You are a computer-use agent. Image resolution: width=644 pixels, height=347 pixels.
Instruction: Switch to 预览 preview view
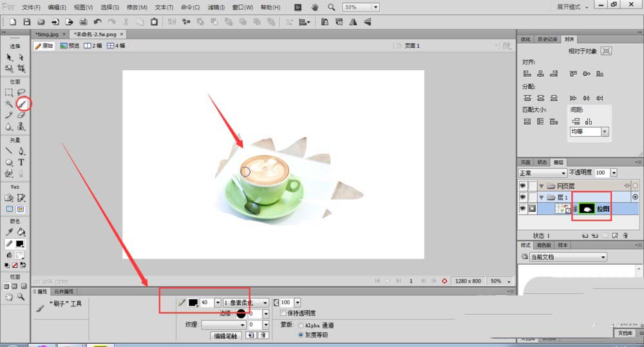70,46
